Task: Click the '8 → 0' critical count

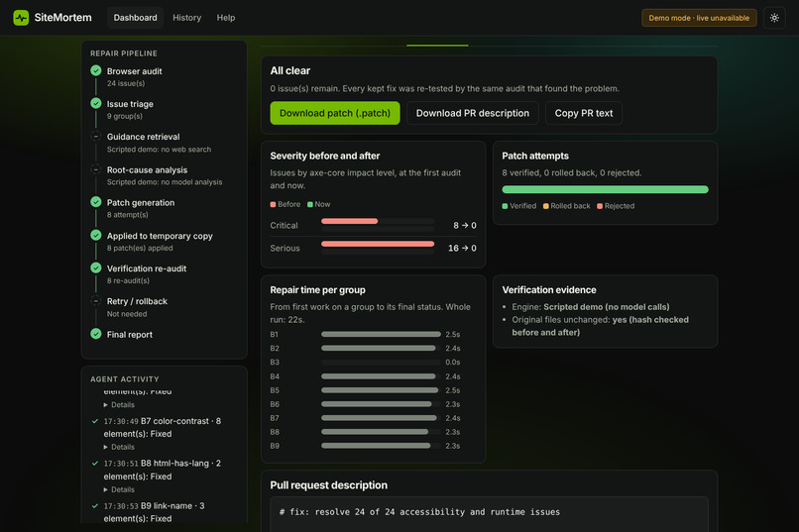Action: point(465,226)
